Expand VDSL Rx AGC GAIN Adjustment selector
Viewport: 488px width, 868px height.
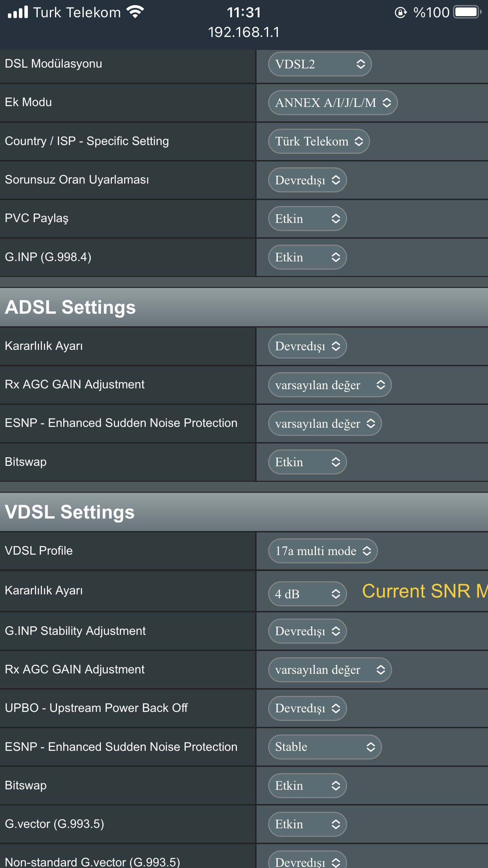click(330, 669)
